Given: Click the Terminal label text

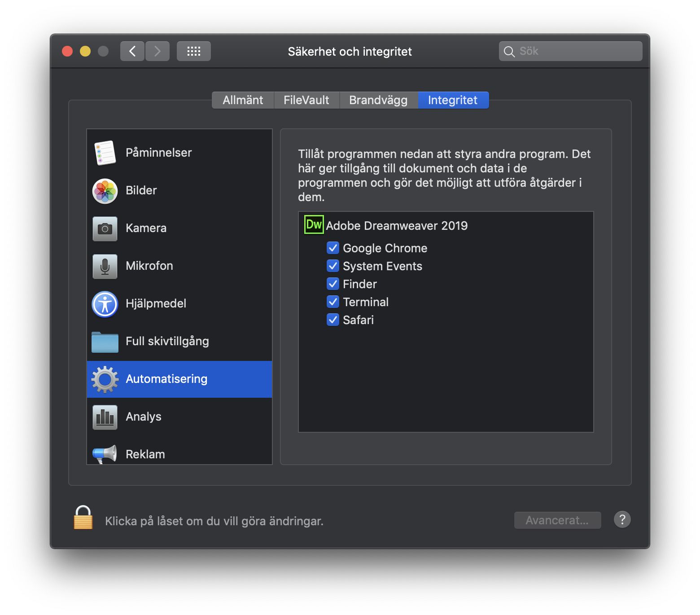Looking at the screenshot, I should (x=366, y=302).
